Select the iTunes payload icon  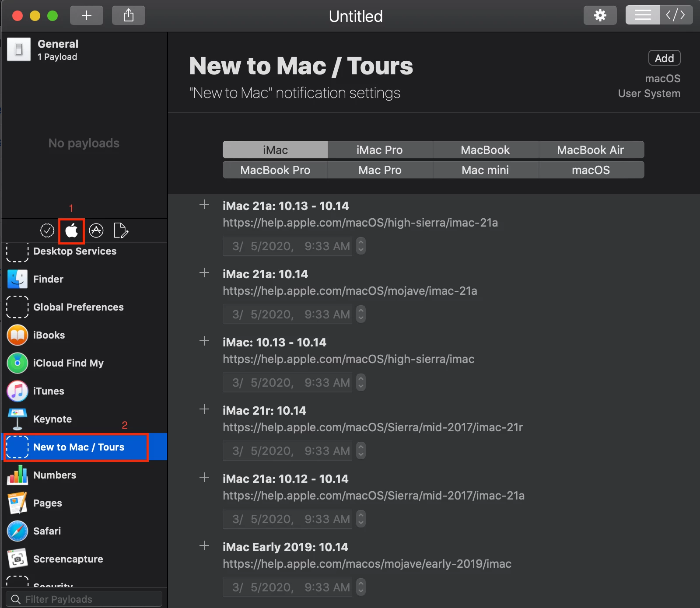tap(17, 391)
